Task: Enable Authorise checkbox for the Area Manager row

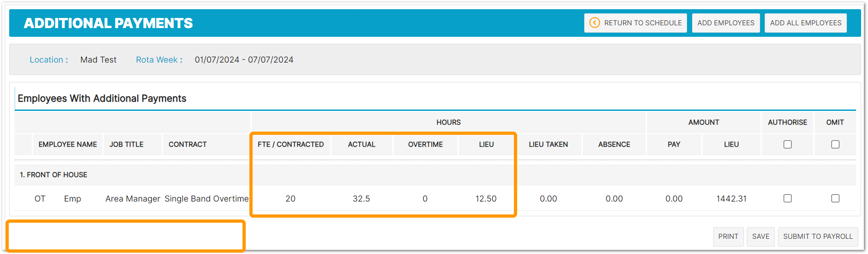Action: pyautogui.click(x=787, y=198)
